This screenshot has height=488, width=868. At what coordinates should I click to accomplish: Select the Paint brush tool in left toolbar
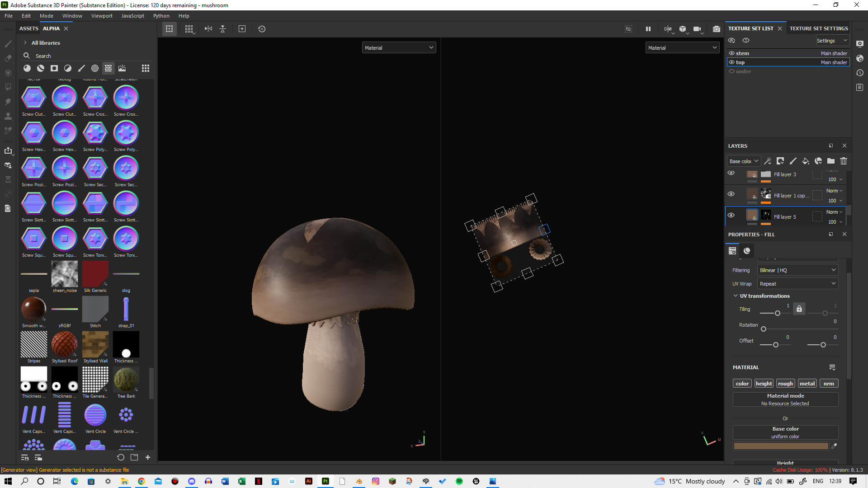(x=8, y=44)
